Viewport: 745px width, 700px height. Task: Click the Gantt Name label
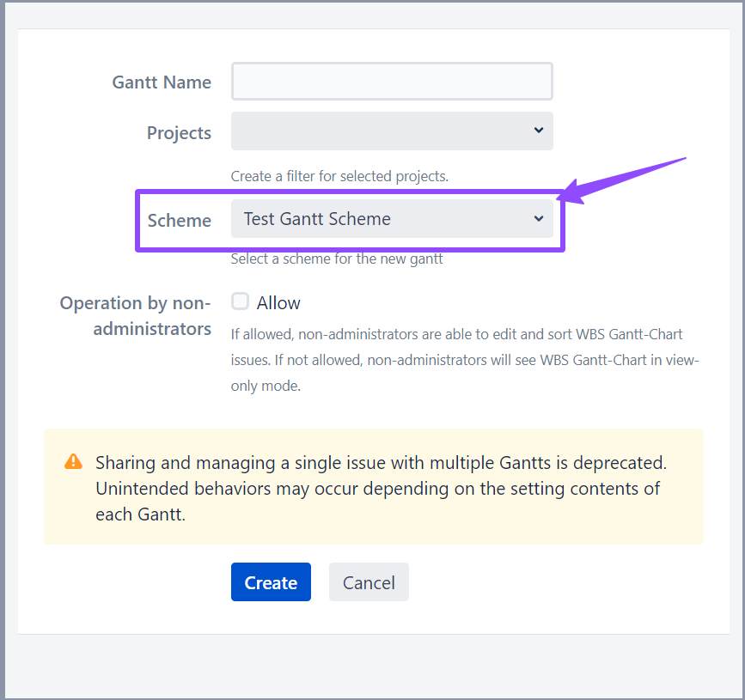pos(162,82)
